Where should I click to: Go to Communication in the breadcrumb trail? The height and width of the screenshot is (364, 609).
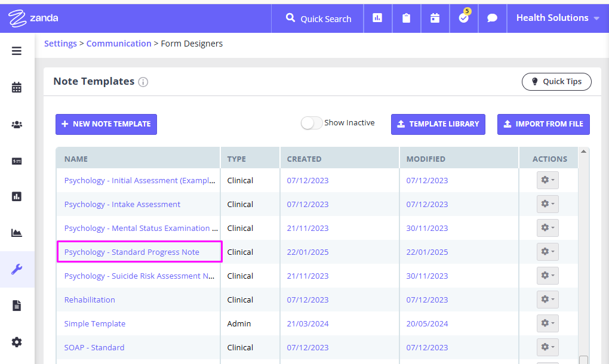(119, 43)
